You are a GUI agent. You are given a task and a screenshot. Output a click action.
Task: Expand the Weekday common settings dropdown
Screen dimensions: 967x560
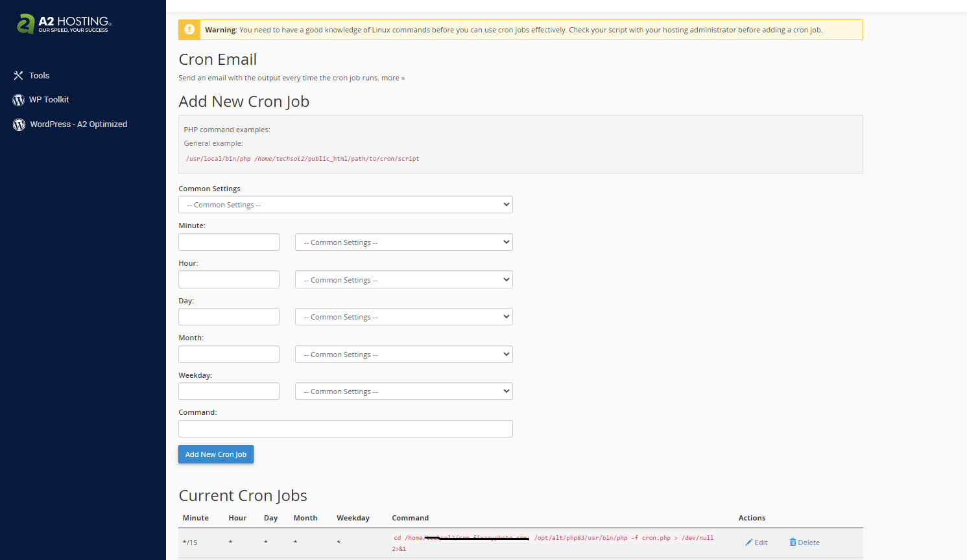(x=403, y=391)
